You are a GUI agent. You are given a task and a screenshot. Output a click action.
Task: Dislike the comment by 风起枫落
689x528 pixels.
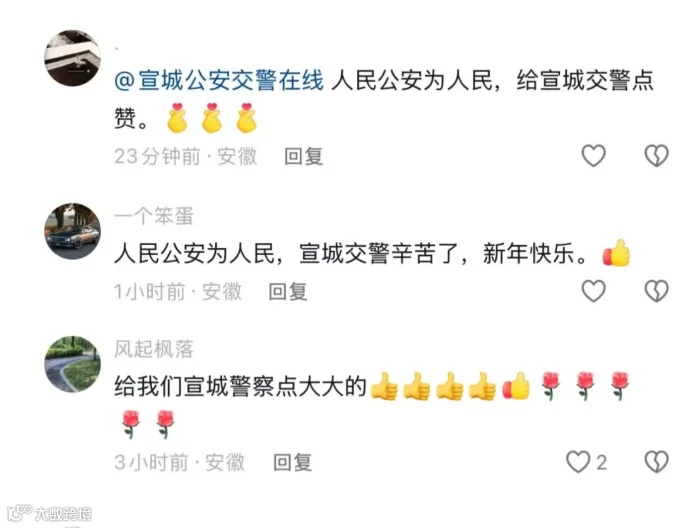656,462
